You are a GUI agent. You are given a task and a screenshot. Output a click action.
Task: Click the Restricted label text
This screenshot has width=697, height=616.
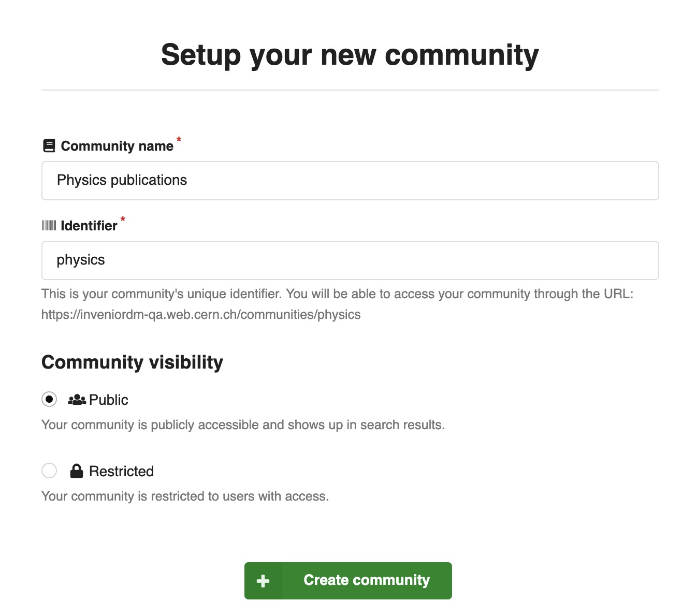coord(121,471)
